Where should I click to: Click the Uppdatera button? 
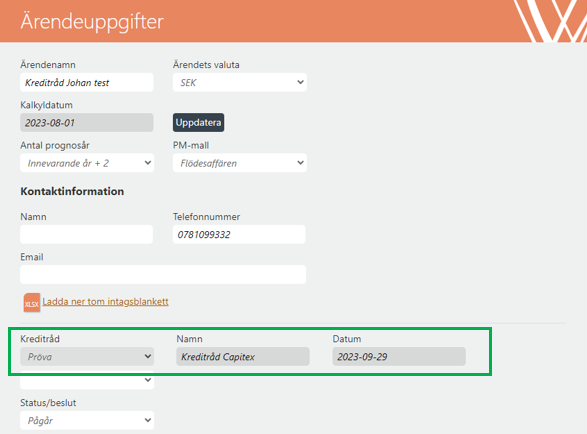click(198, 122)
